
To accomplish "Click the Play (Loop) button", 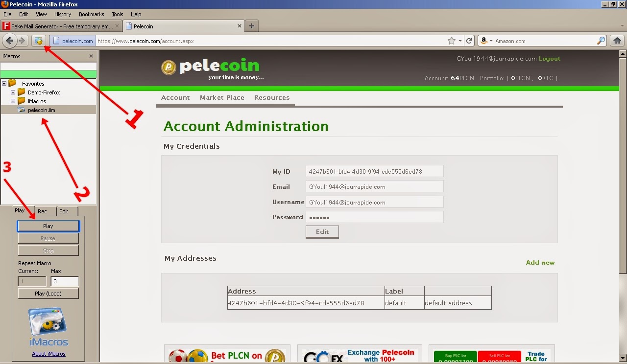I will click(48, 294).
